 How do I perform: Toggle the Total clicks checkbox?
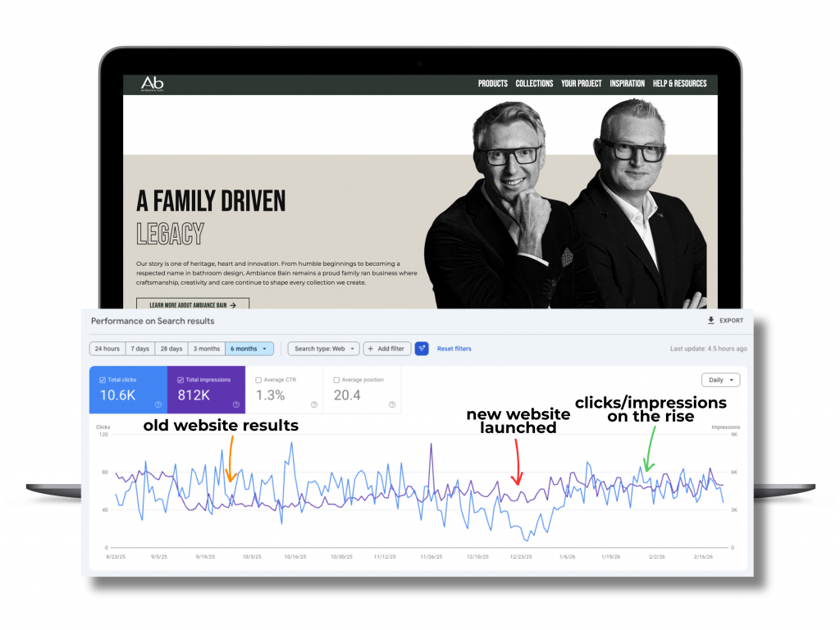[102, 380]
